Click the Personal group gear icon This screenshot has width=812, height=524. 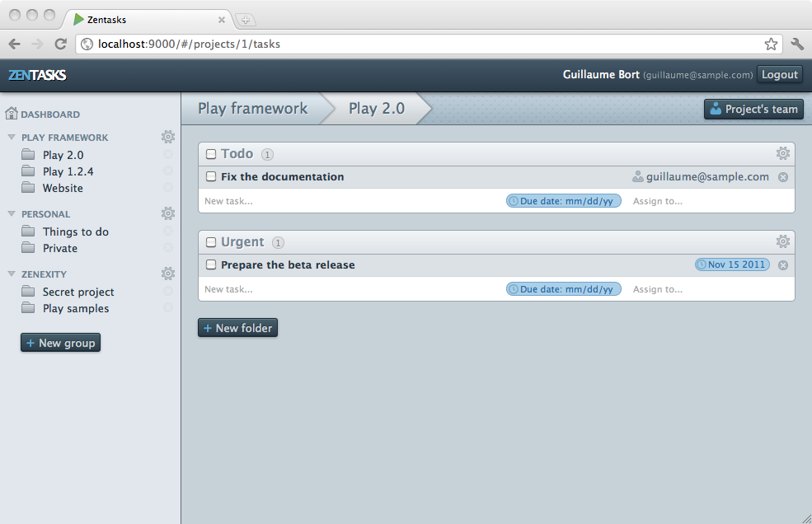(168, 213)
